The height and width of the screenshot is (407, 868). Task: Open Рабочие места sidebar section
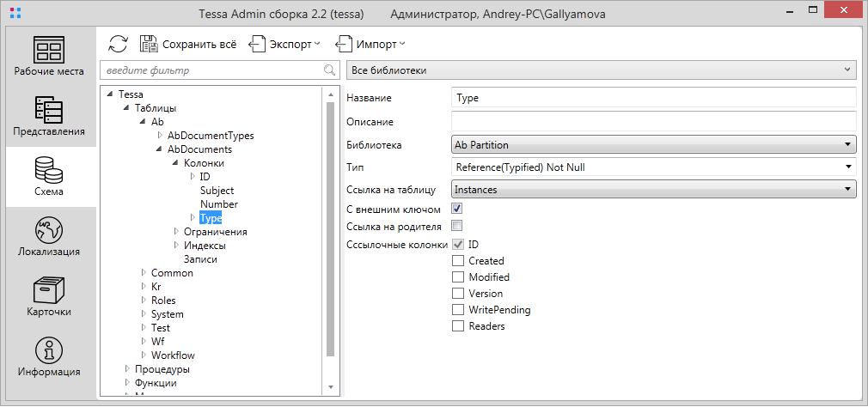pos(49,56)
